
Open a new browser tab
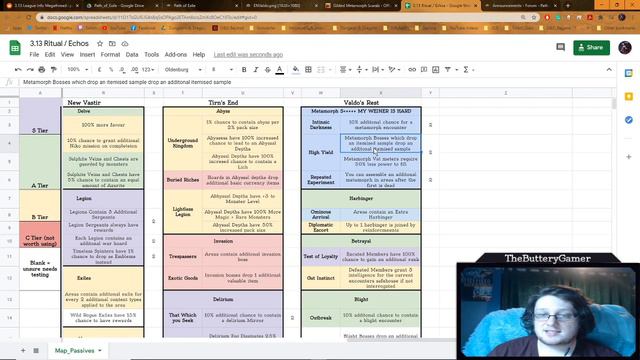[568, 6]
